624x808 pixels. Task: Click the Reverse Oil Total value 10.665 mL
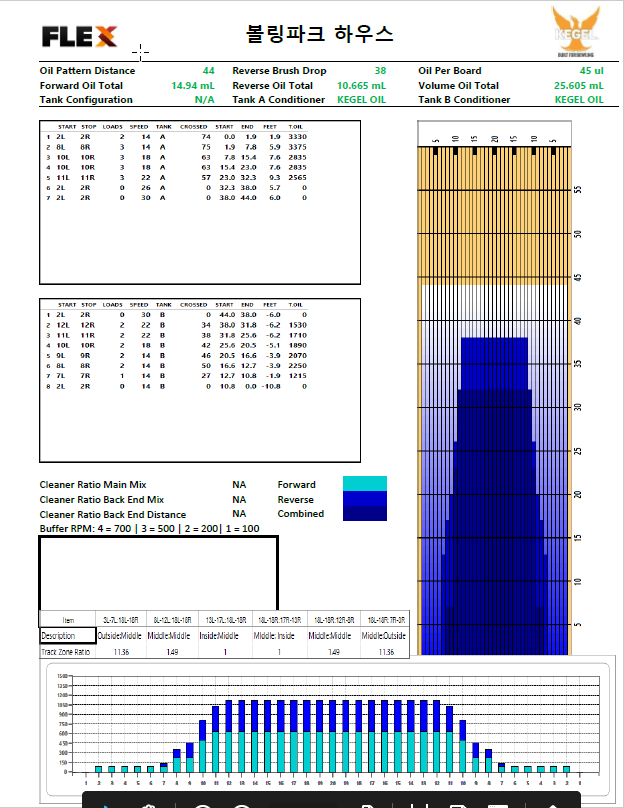click(x=361, y=86)
